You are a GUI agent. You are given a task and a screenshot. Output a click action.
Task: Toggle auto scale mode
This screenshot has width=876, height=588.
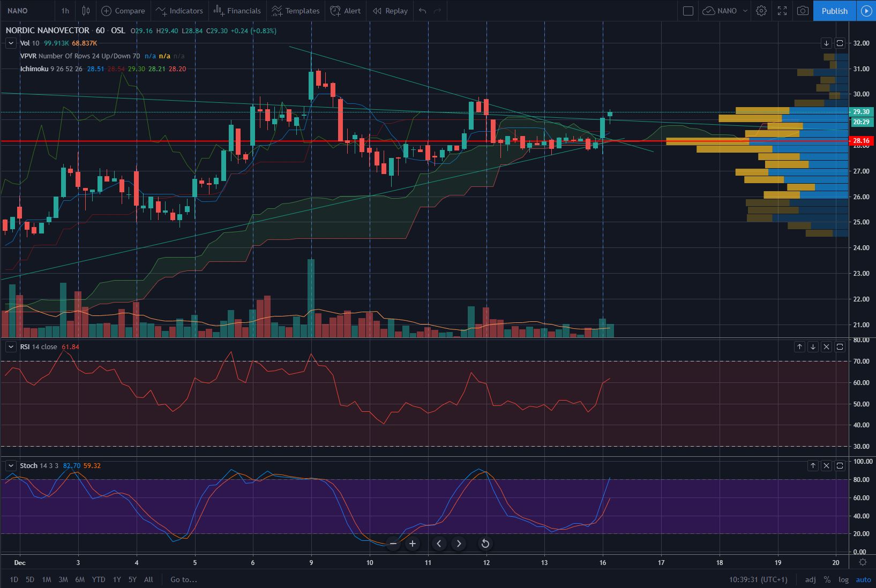[x=863, y=579]
